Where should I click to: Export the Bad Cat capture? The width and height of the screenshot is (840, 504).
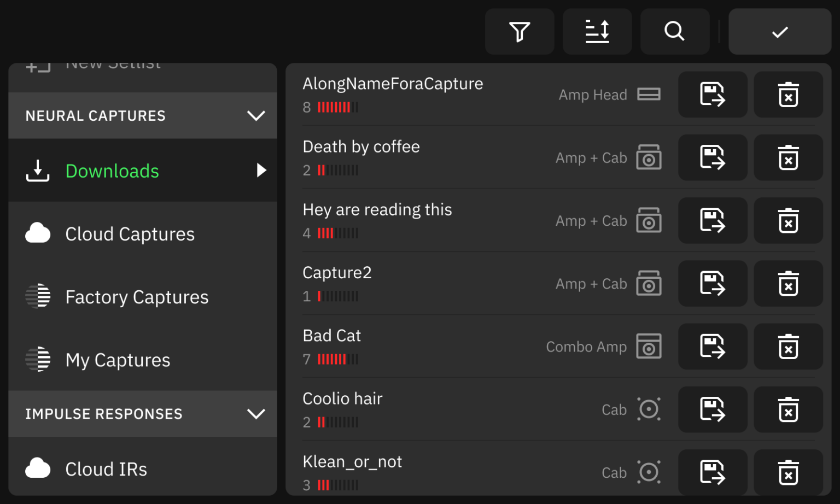[x=713, y=346]
